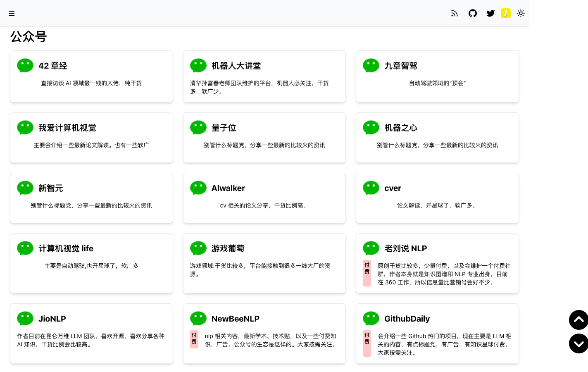Open the 新智元 title link
The width and height of the screenshot is (588, 372).
pyautogui.click(x=51, y=188)
